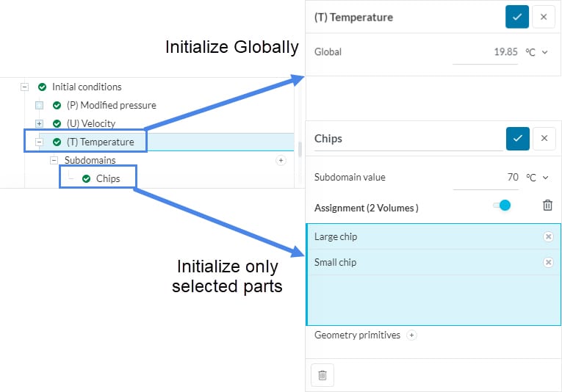562x392 pixels.
Task: Remove Large chip from assignment
Action: pos(548,236)
